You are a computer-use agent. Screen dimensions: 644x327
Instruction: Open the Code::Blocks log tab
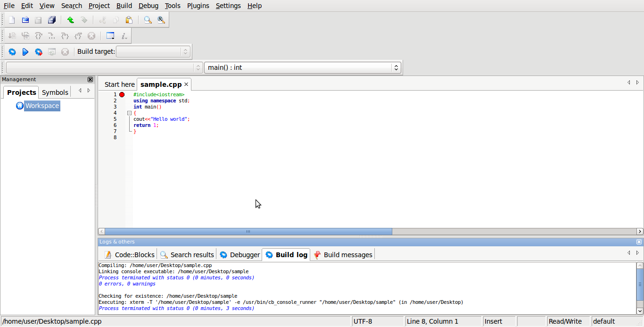click(x=130, y=255)
